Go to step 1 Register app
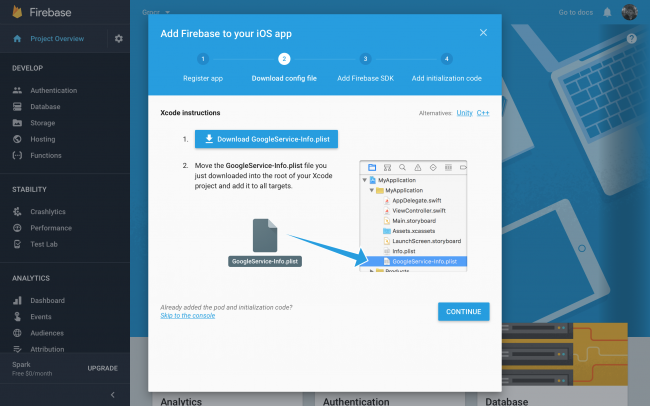Image resolution: width=650 pixels, height=406 pixels. [203, 67]
